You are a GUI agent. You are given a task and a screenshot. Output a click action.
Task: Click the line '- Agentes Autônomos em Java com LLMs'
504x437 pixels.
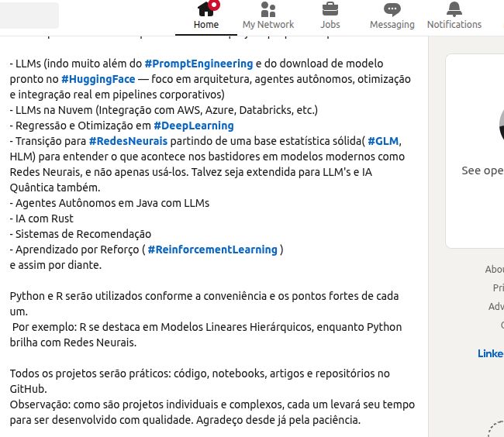tap(109, 203)
